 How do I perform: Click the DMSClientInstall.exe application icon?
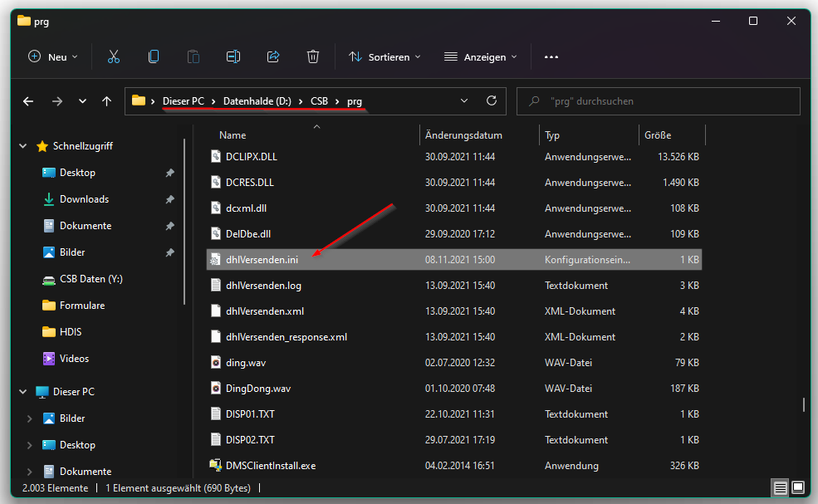pos(215,466)
